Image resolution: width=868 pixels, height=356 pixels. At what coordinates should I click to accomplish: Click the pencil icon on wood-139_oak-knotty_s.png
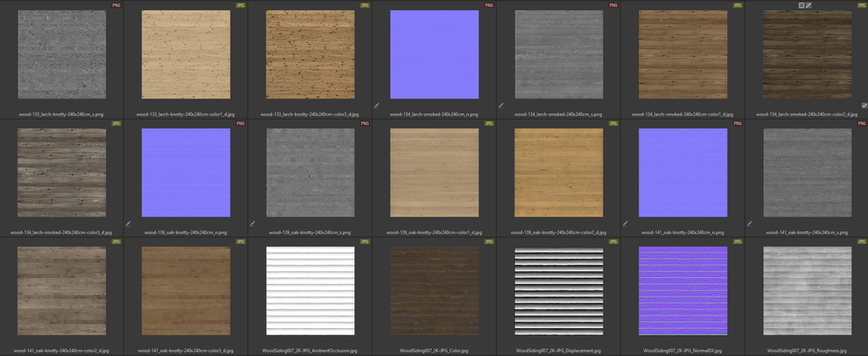point(253,224)
